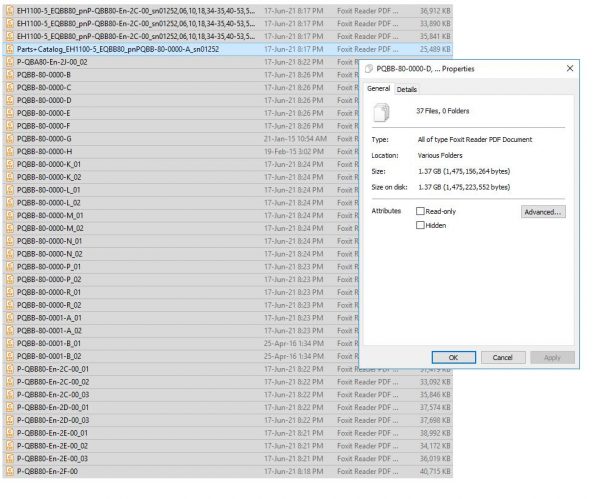This screenshot has height=499, width=600.
Task: Select file name P-QBB80-En-2E-00_02
Action: click(x=52, y=446)
